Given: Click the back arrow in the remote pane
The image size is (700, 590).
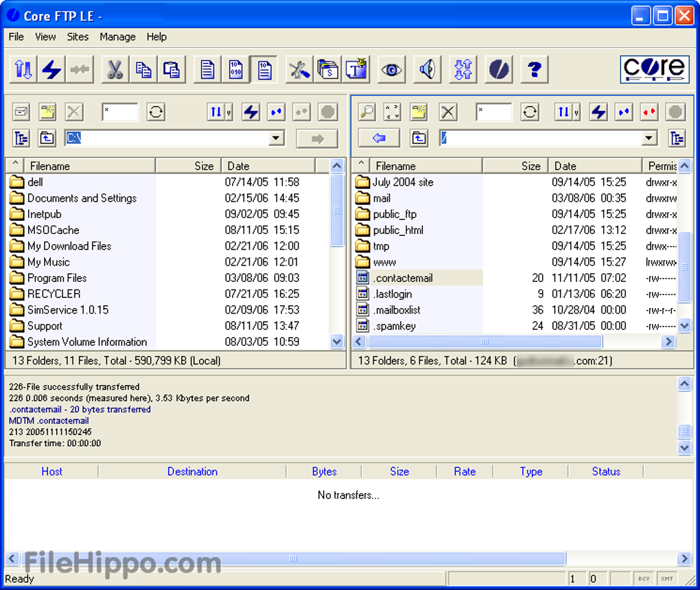Looking at the screenshot, I should (380, 138).
